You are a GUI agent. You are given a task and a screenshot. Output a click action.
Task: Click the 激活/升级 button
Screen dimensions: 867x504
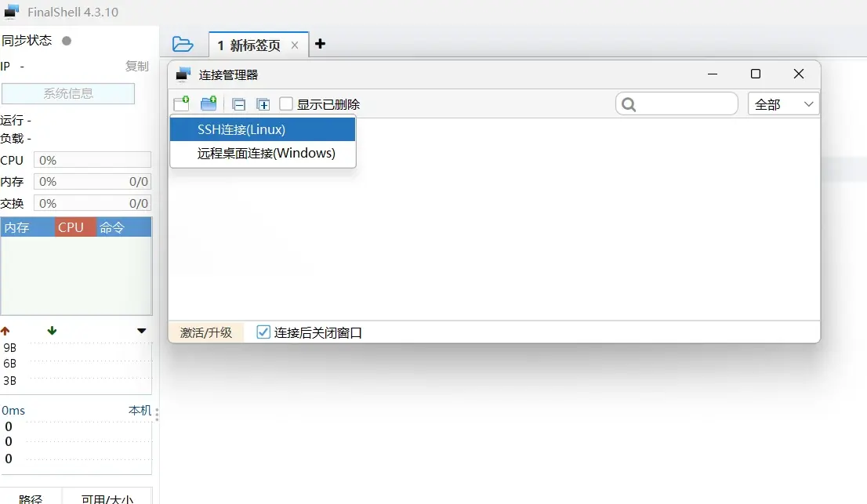[x=206, y=332]
